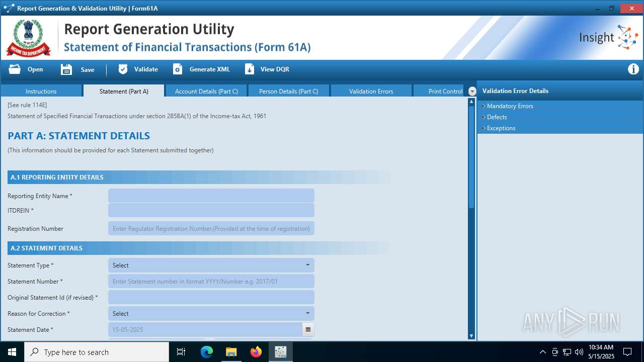Click the Open button label

(35, 69)
